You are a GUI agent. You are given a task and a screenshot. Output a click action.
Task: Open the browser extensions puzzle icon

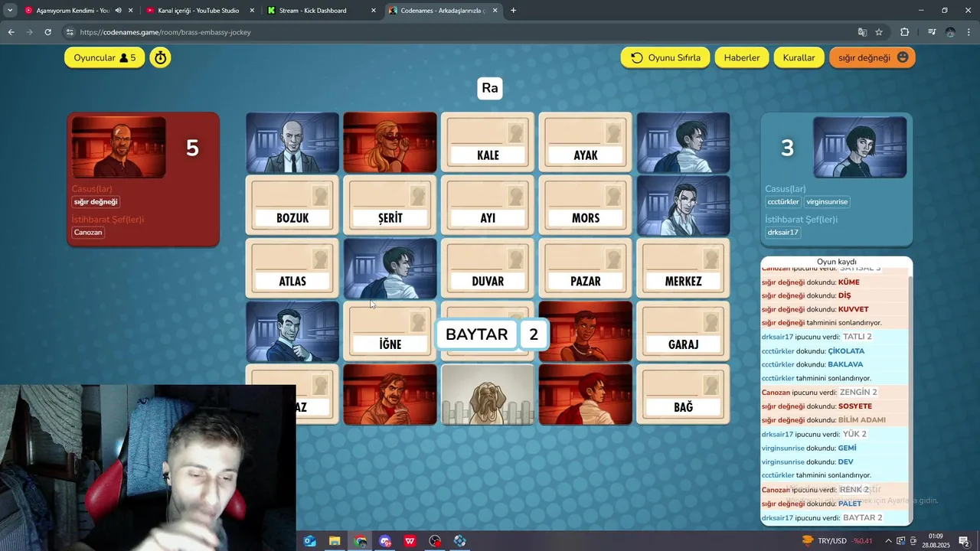click(905, 32)
